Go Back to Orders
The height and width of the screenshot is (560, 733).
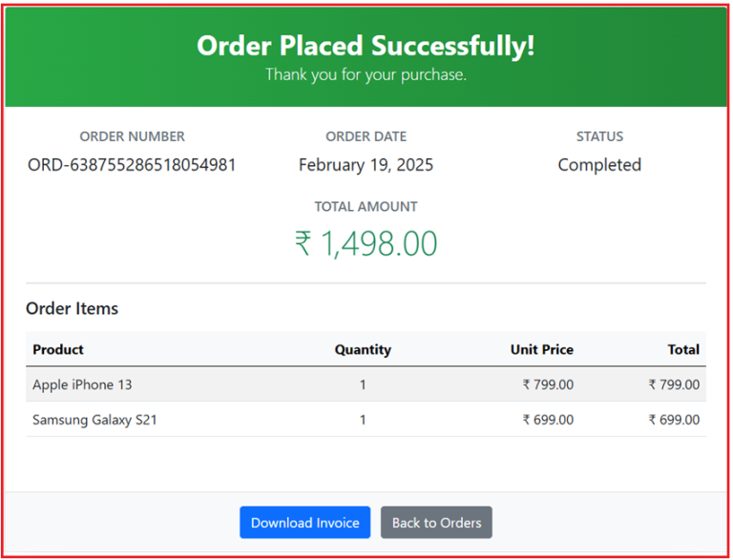coord(436,523)
